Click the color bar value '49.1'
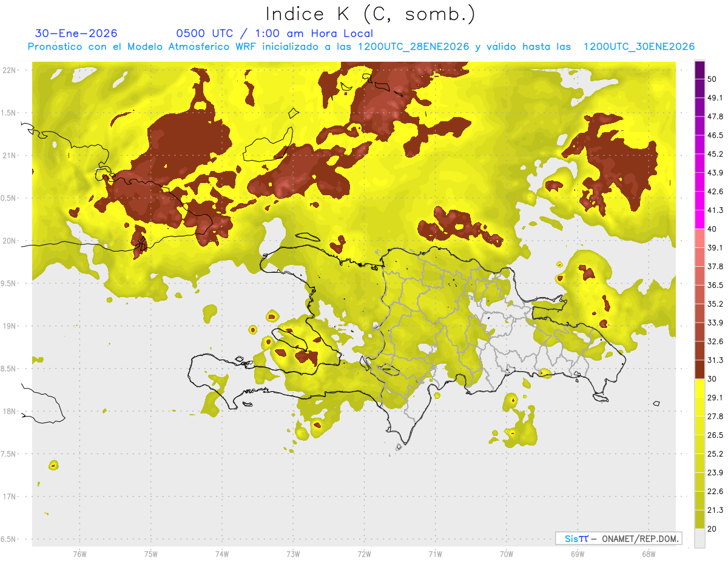This screenshot has width=728, height=562. coord(715,98)
